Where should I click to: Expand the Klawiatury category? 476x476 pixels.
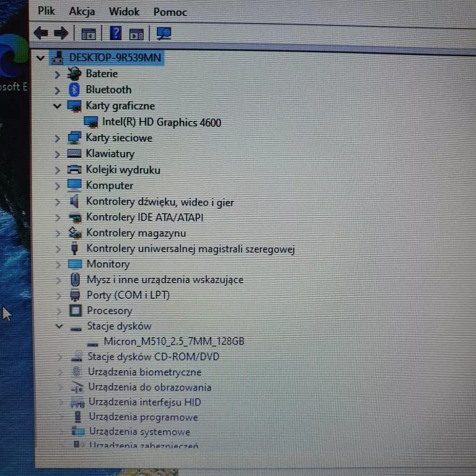pyautogui.click(x=57, y=154)
